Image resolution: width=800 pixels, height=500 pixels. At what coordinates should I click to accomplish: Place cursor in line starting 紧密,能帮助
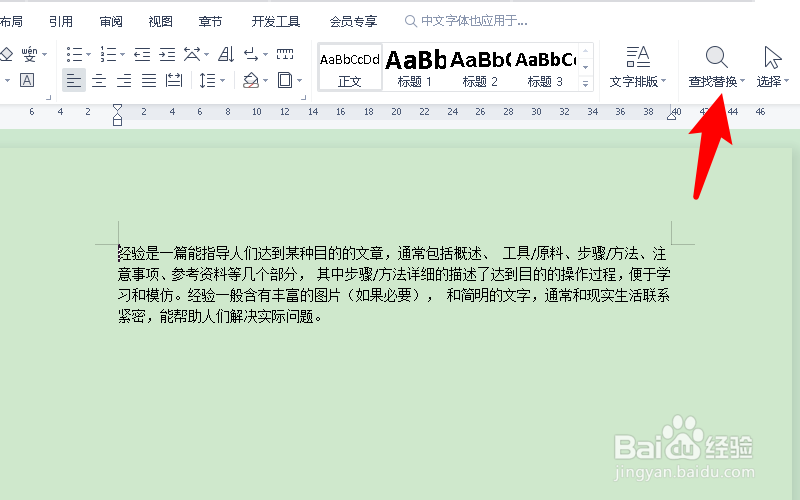220,317
